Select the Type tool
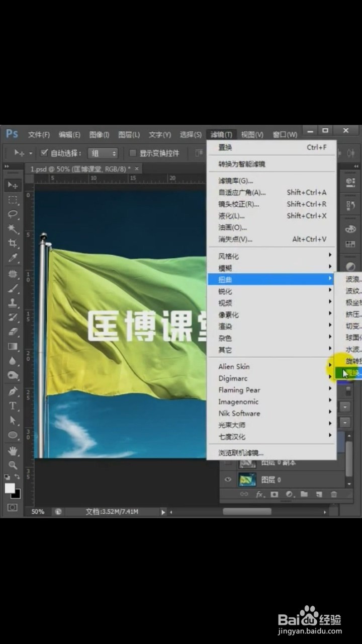 click(13, 406)
